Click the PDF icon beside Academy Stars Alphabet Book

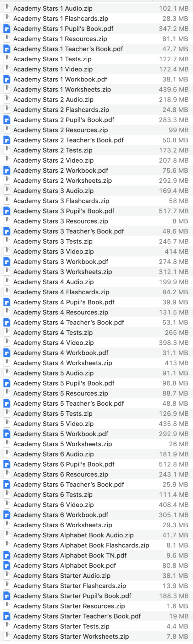coord(7,565)
